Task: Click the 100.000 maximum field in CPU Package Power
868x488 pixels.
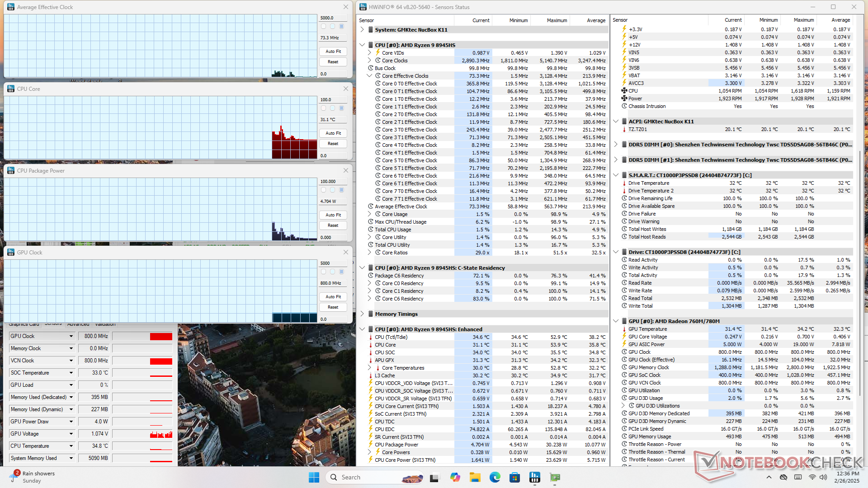Action: (x=333, y=182)
